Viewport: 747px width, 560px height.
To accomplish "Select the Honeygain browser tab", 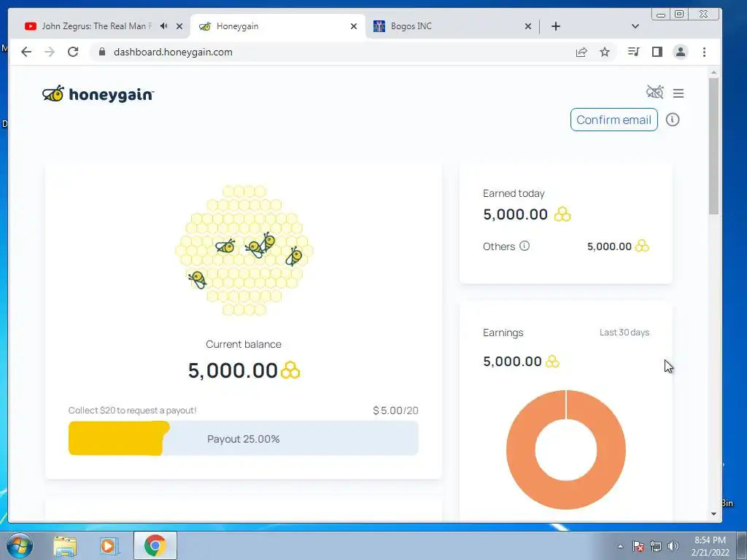I will pos(276,26).
